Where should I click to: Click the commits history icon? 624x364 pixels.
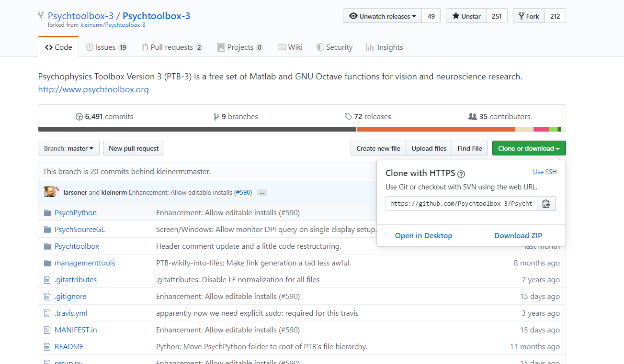click(x=79, y=116)
